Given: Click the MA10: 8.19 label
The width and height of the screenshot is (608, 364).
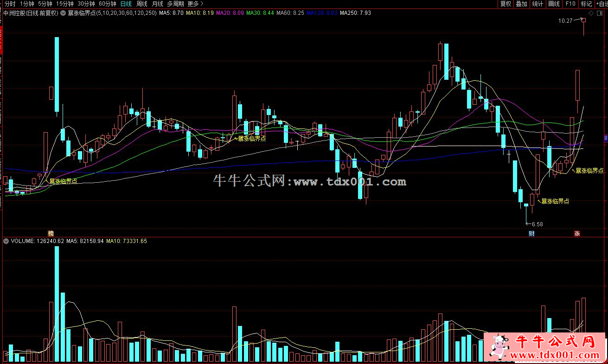Looking at the screenshot, I should point(200,13).
